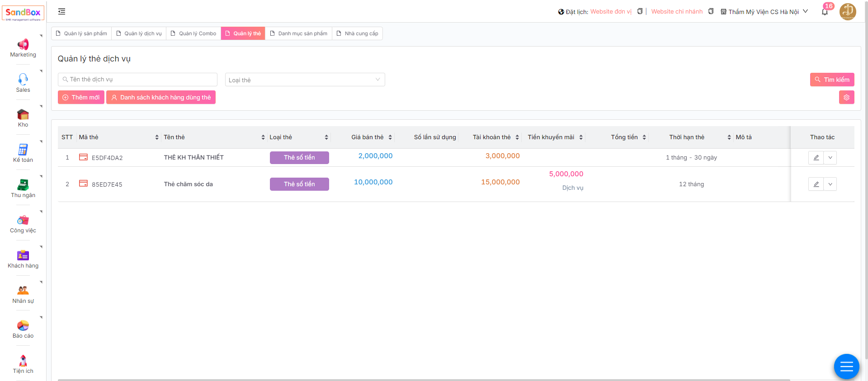
Task: Toggle sorting on Mã thẻ column
Action: 157,137
